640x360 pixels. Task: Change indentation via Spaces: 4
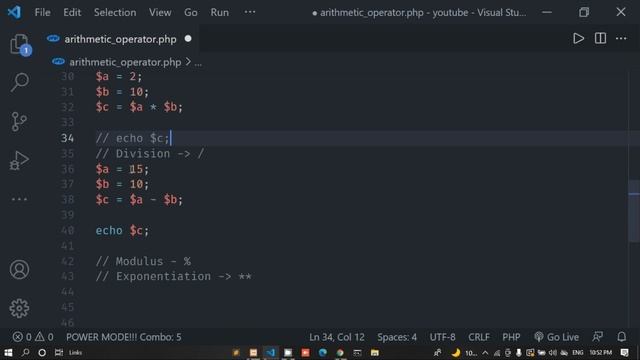click(397, 337)
